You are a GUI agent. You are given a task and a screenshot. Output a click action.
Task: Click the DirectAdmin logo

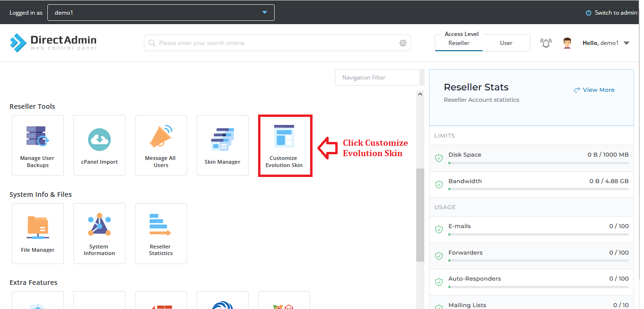pos(53,43)
